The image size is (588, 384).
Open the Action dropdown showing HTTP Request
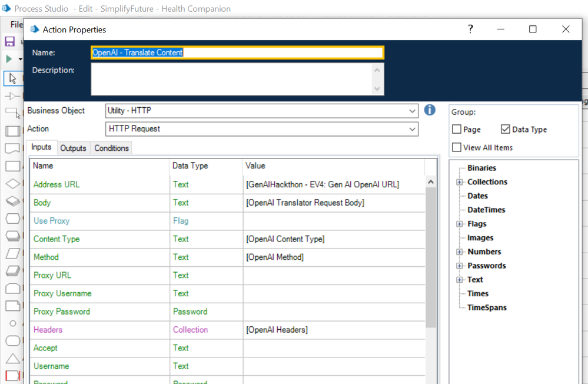click(412, 129)
